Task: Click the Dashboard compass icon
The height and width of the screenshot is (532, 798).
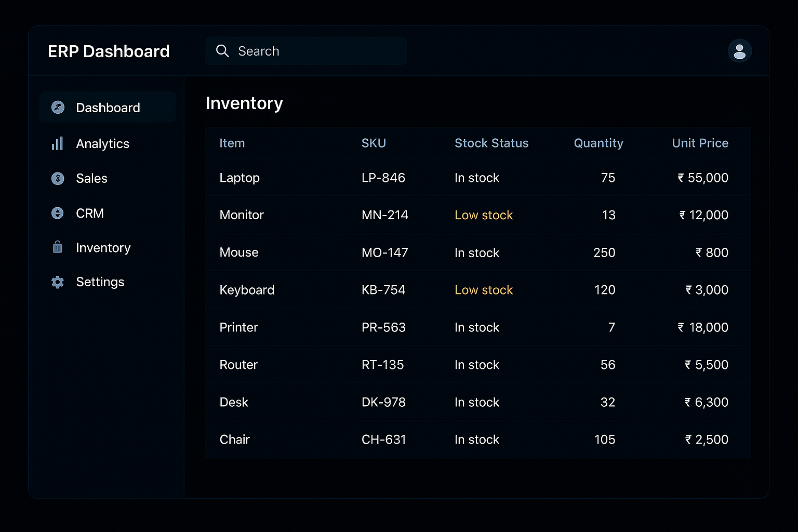Action: click(58, 108)
